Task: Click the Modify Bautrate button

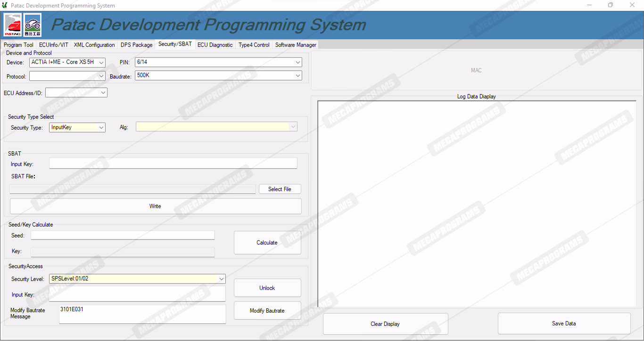Action: (267, 310)
